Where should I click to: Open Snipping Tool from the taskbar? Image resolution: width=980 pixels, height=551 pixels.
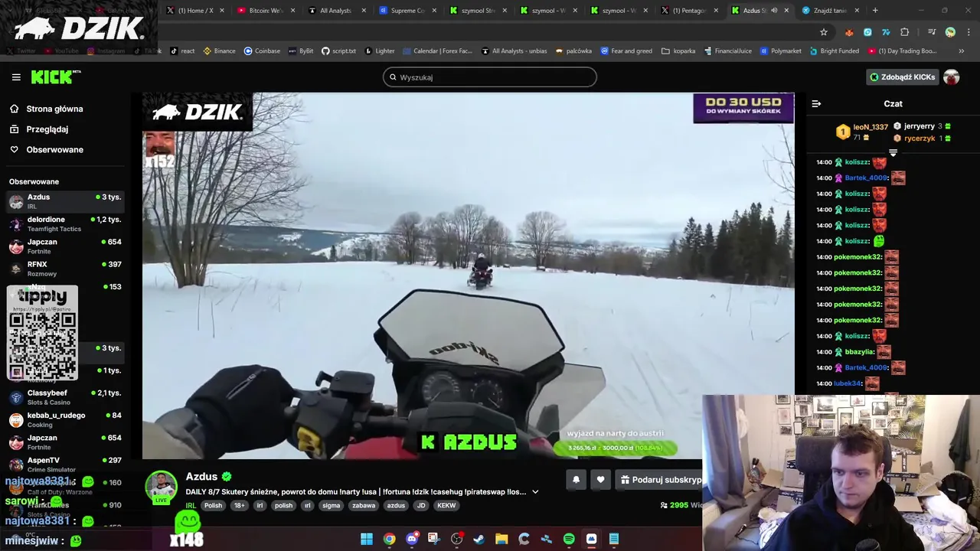pyautogui.click(x=434, y=539)
